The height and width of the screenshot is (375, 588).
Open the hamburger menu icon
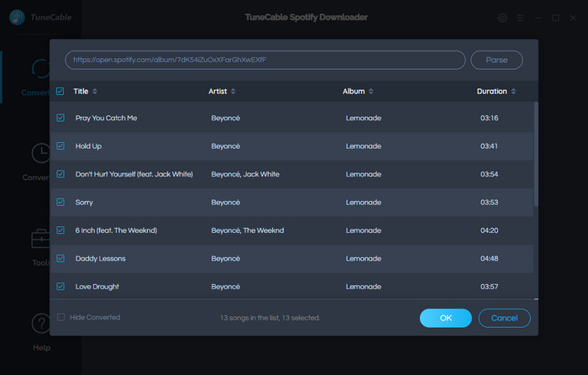[520, 18]
